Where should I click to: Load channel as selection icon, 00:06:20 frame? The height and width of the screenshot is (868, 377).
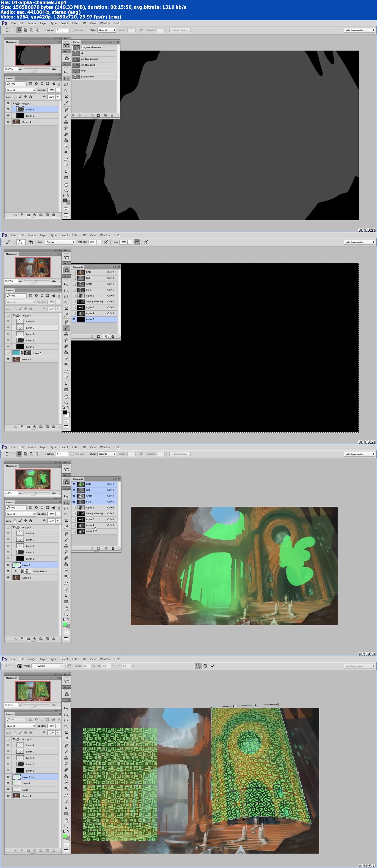point(92,336)
